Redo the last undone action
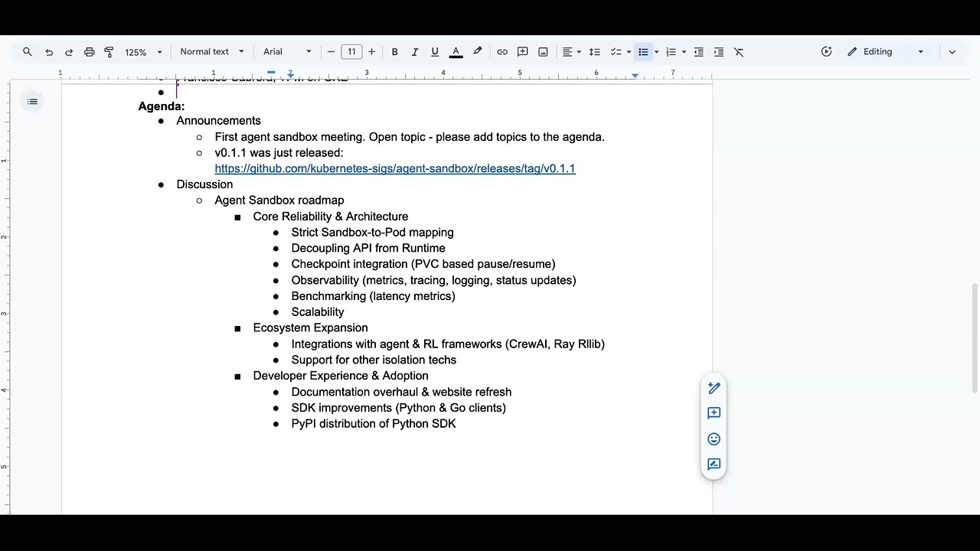This screenshot has height=551, width=980. coord(69,52)
